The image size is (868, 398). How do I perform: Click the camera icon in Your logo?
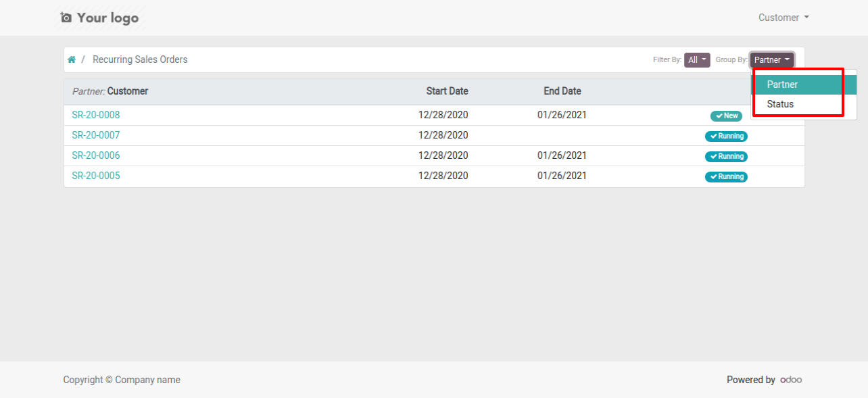tap(66, 18)
